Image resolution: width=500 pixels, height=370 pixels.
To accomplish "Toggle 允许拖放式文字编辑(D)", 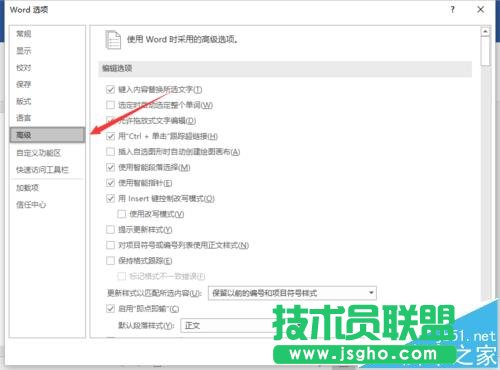I will click(x=110, y=120).
